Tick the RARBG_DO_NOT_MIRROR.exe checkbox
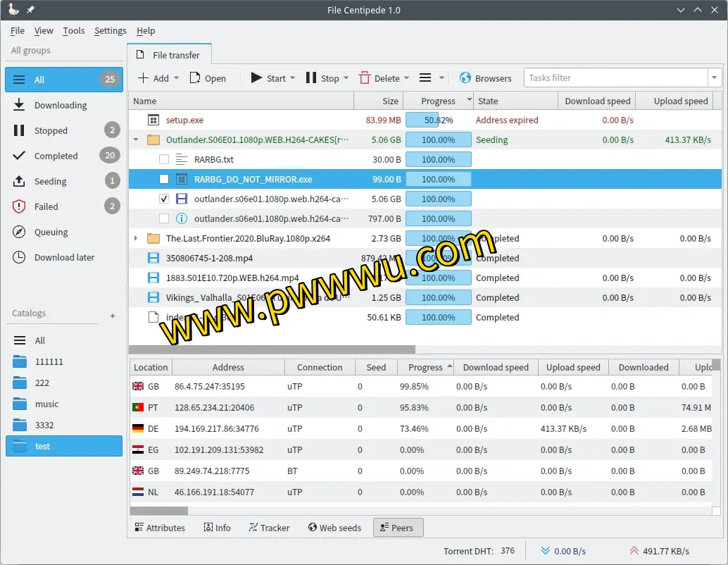 click(x=164, y=179)
